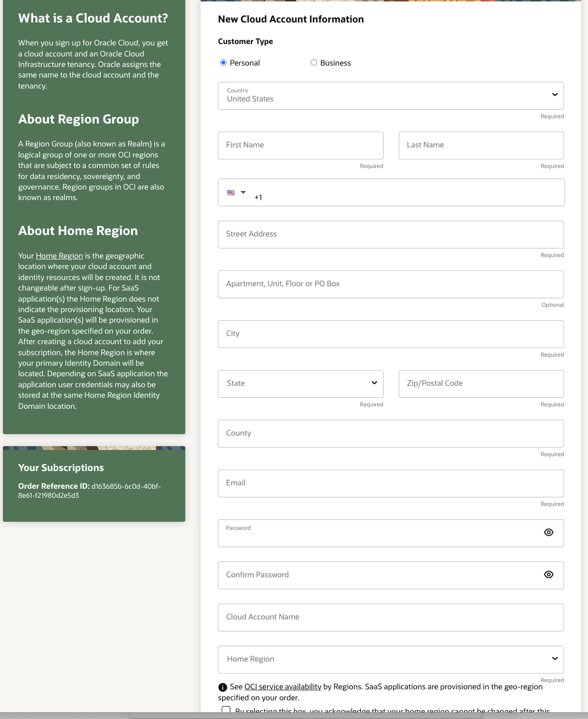Viewport: 588px width, 719px height.
Task: Click the First Name input field
Action: click(x=300, y=145)
